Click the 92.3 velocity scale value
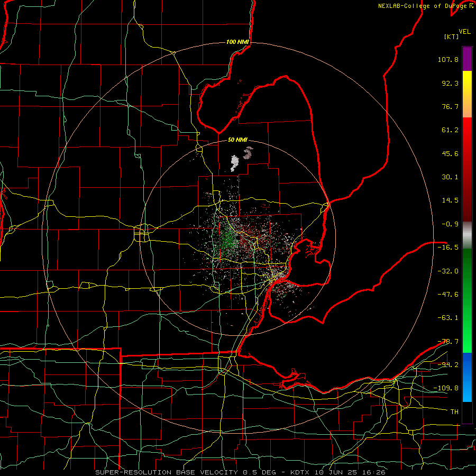This screenshot has width=476, height=476. pos(450,83)
